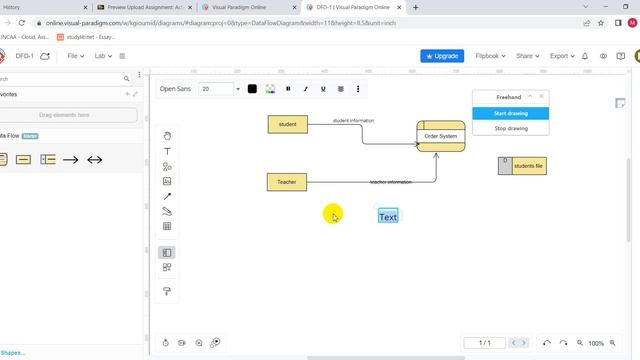Open the multicolor highlight color picker
Screen dimensions: 640x360
(270, 89)
